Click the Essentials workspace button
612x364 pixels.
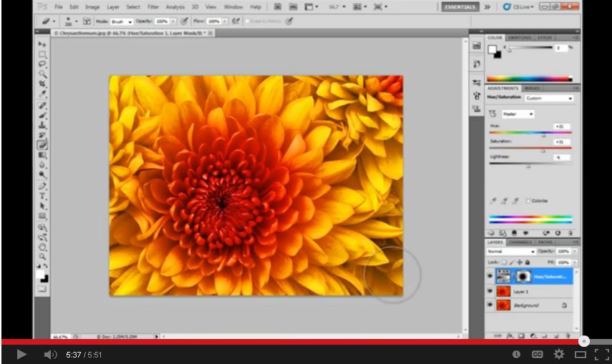pyautogui.click(x=460, y=7)
